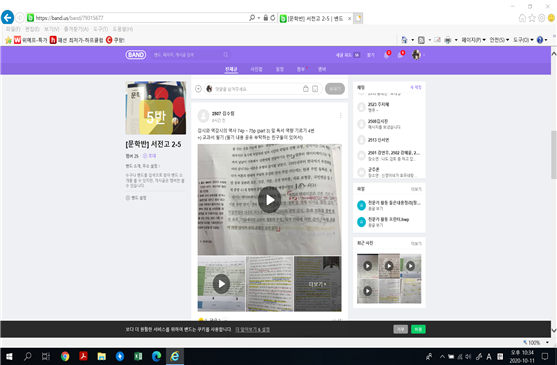557x365 pixels.
Task: Open File Explorer from the taskbar
Action: coord(102,356)
